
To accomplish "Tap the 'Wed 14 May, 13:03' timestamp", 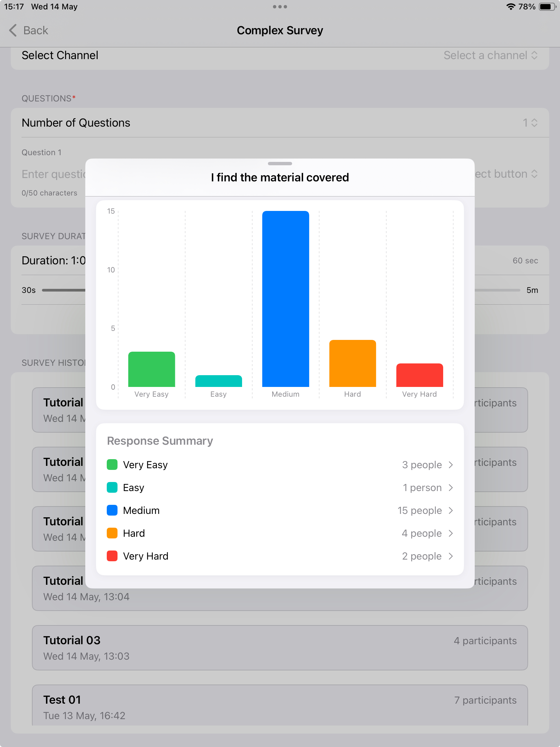I will point(86,656).
